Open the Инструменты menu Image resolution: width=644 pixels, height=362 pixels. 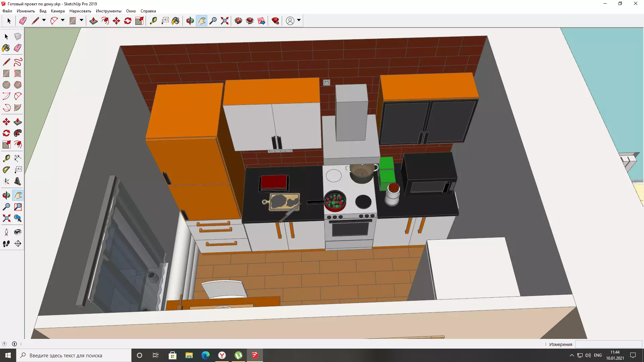[109, 11]
